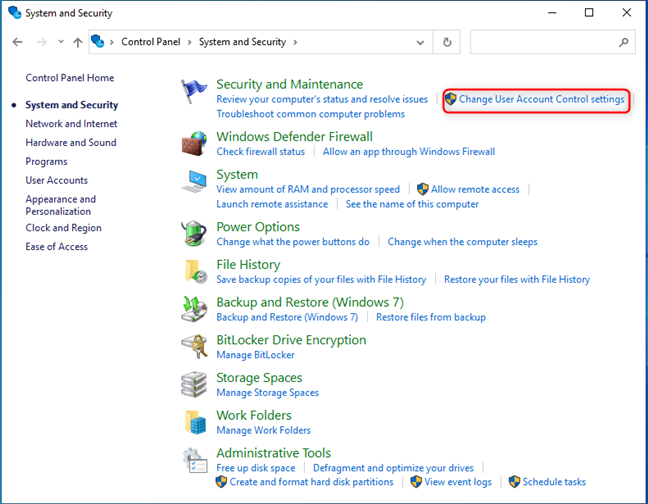648x504 pixels.
Task: Click Restore files from backup
Action: [x=431, y=317]
